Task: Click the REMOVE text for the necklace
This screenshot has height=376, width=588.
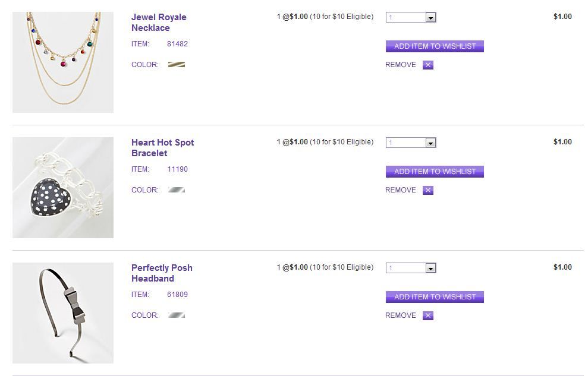Action: pyautogui.click(x=401, y=65)
